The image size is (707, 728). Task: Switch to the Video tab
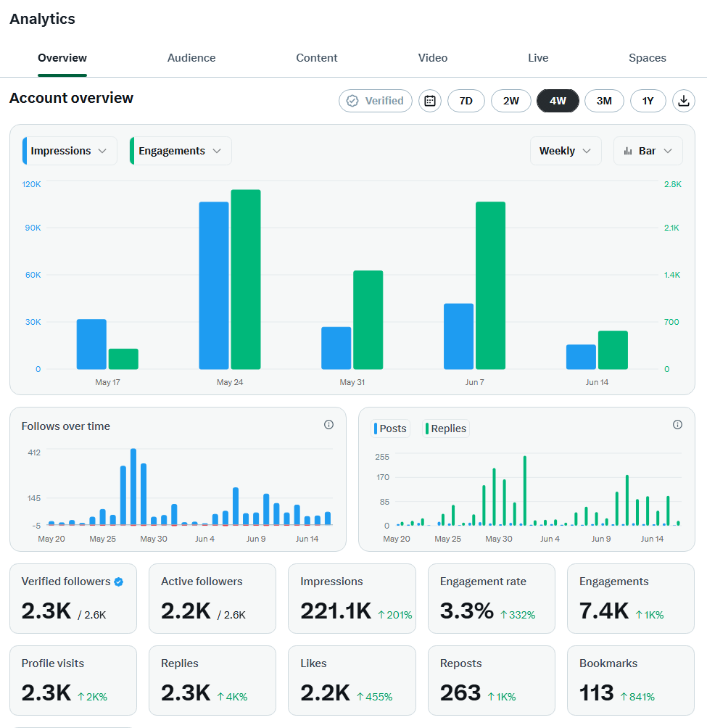pyautogui.click(x=433, y=58)
